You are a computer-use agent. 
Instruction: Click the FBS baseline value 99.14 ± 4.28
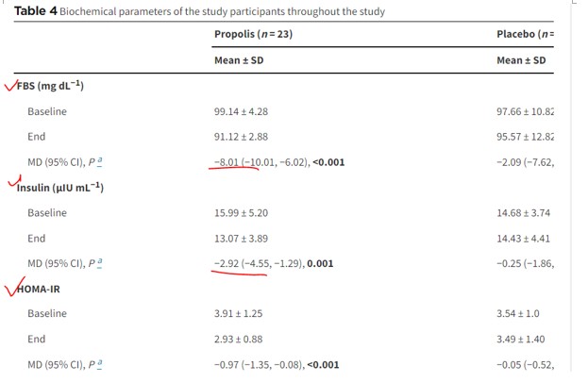tap(241, 111)
